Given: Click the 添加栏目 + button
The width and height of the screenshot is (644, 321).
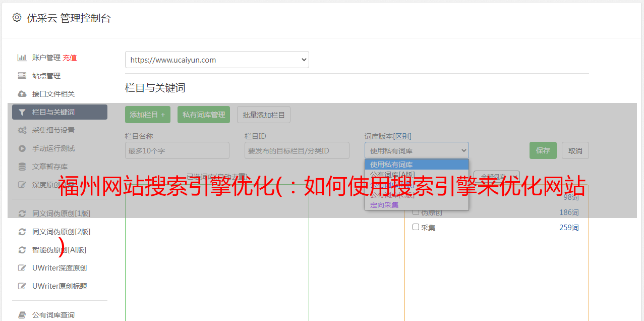Looking at the screenshot, I should coord(148,115).
